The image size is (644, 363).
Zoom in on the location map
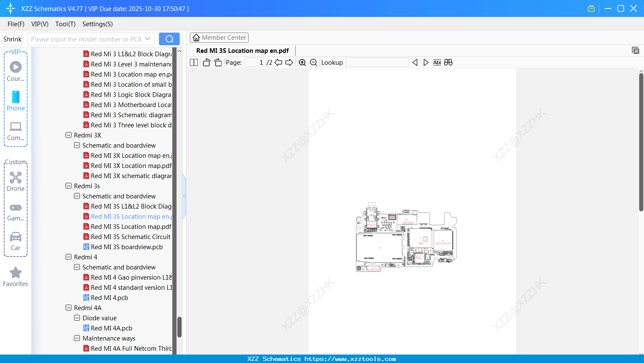302,62
